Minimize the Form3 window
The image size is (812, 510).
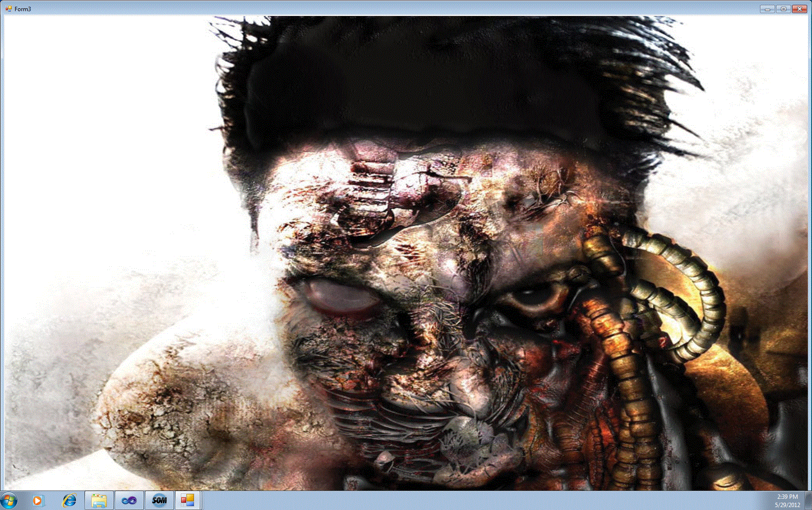click(767, 9)
